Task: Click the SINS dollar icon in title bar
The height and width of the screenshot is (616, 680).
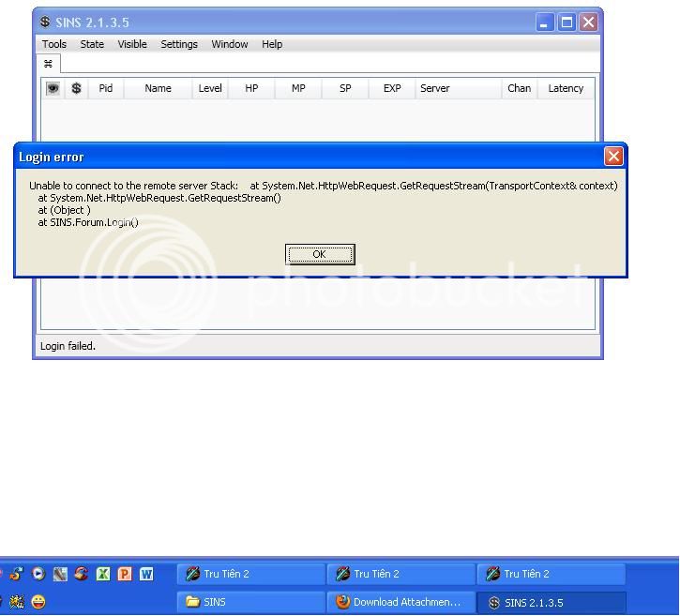Action: coord(45,22)
